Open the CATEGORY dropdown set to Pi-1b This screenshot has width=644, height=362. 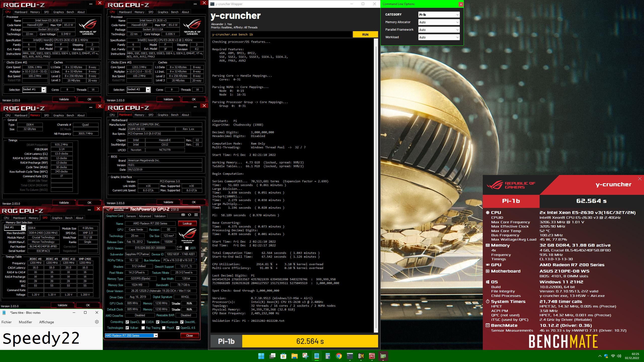coord(439,15)
